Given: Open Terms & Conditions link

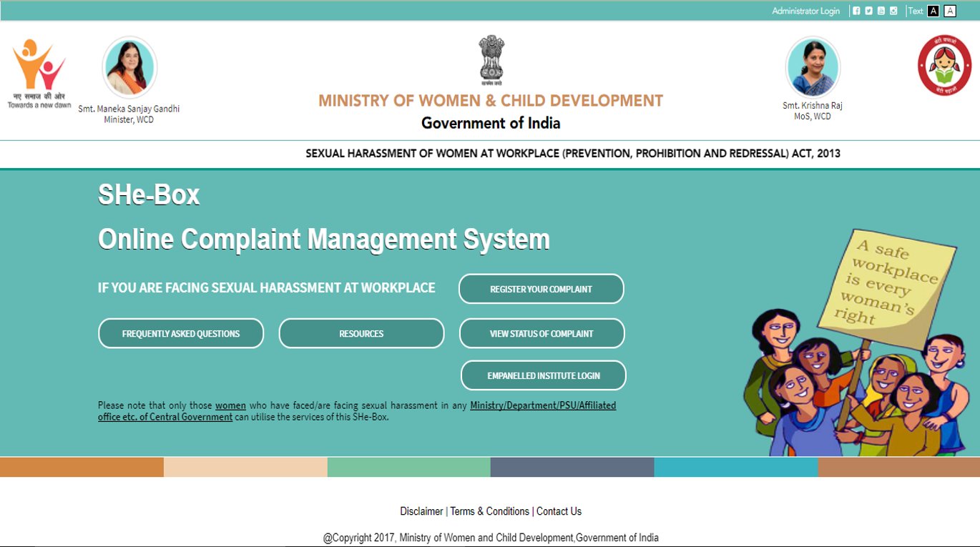Looking at the screenshot, I should (x=490, y=511).
